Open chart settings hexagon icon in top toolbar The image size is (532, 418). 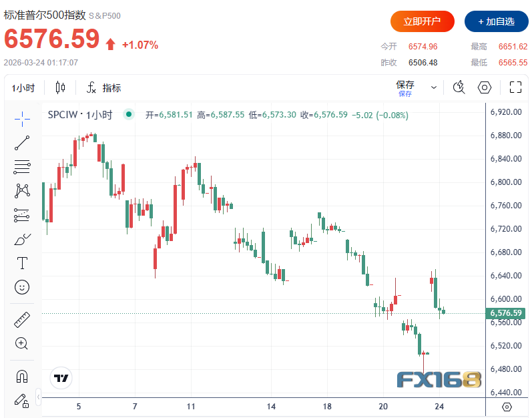click(485, 87)
